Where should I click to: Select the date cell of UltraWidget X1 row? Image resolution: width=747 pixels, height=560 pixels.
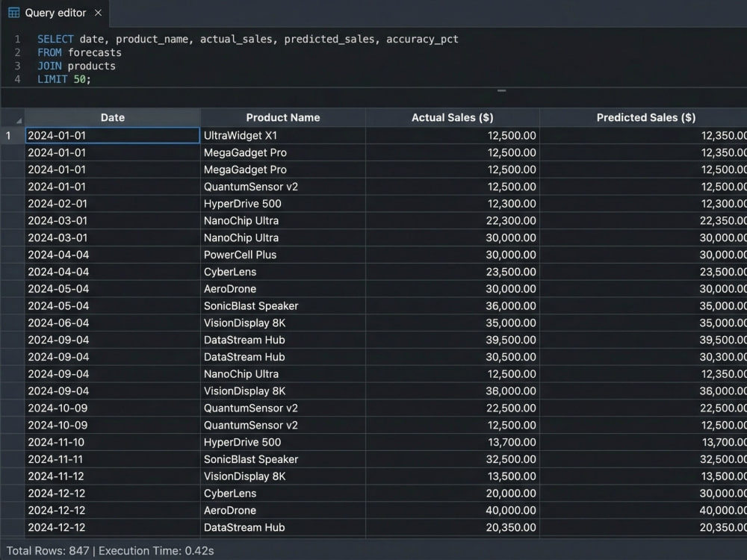click(113, 135)
